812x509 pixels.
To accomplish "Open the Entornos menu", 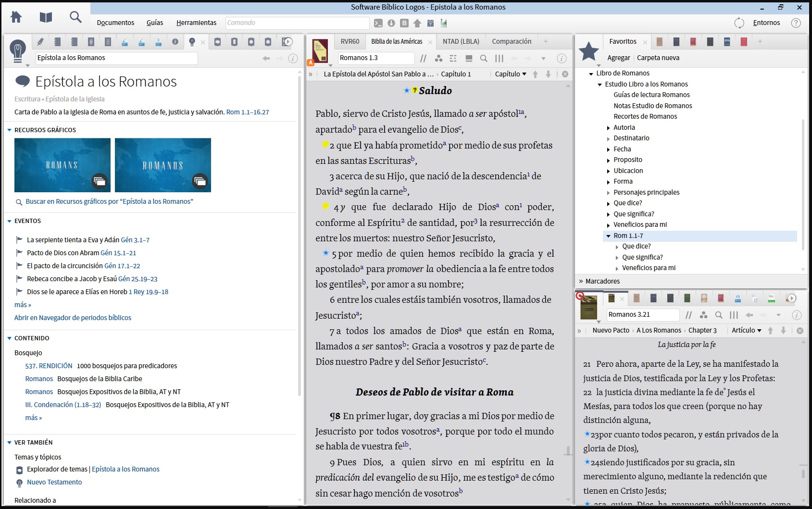I will point(766,23).
